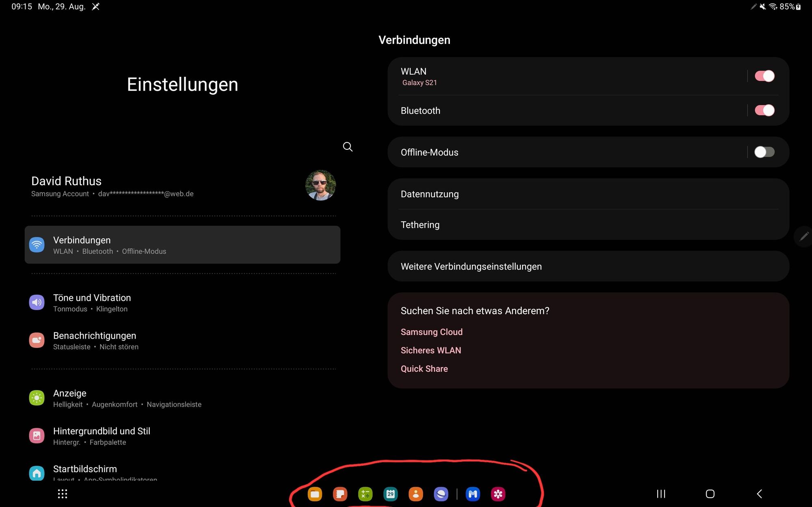Open the app drawer grid icon

point(63,494)
